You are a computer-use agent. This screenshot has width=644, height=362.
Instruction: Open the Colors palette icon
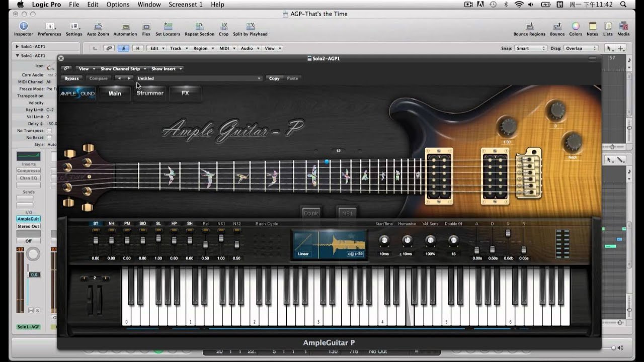pos(576,29)
